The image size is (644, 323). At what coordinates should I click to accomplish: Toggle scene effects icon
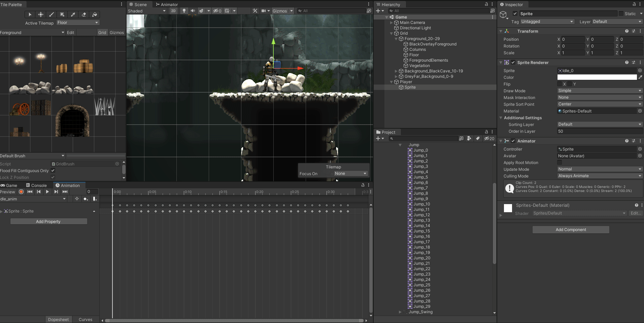(201, 11)
